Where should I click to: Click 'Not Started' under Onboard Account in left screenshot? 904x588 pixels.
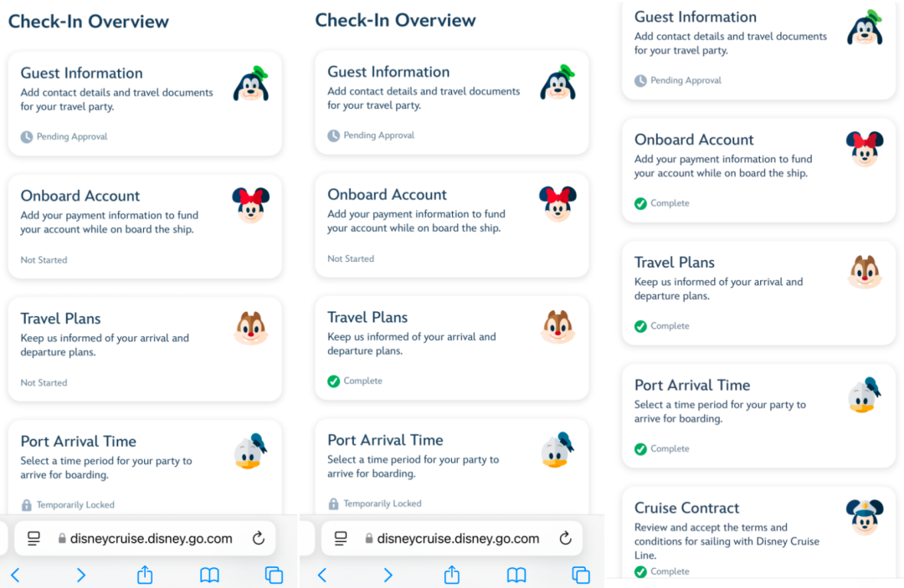click(44, 260)
